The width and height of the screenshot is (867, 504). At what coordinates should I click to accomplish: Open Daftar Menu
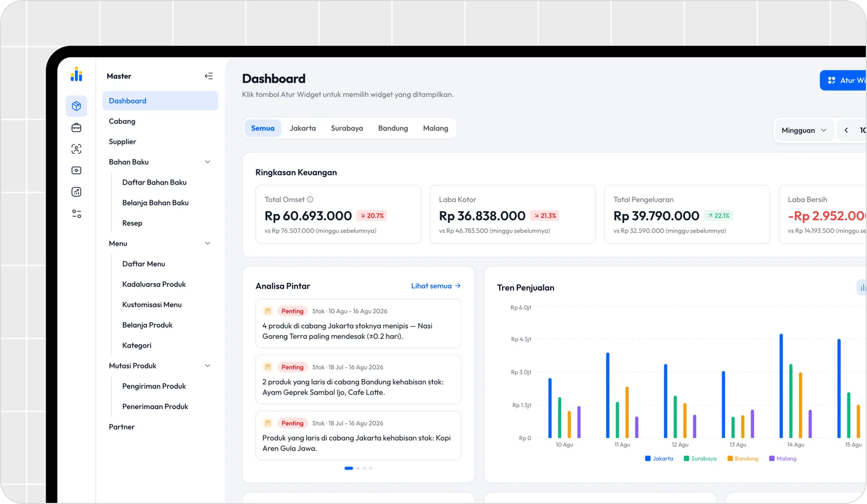click(144, 264)
